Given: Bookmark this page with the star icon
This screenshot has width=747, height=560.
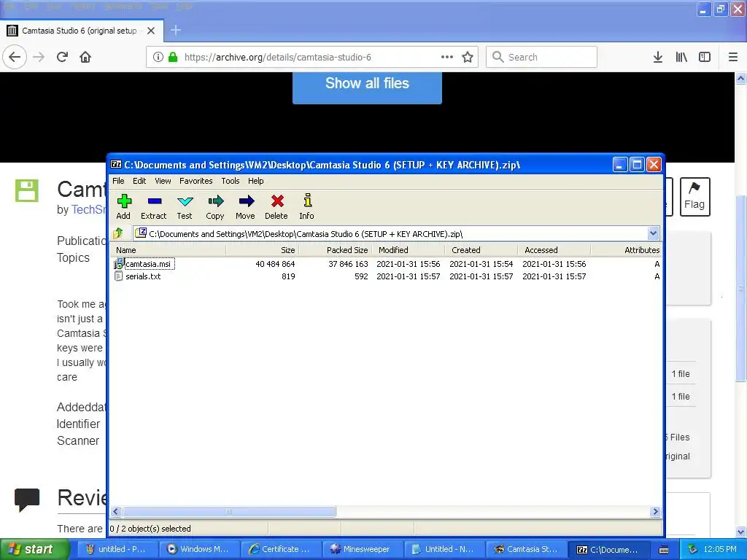Looking at the screenshot, I should point(468,57).
